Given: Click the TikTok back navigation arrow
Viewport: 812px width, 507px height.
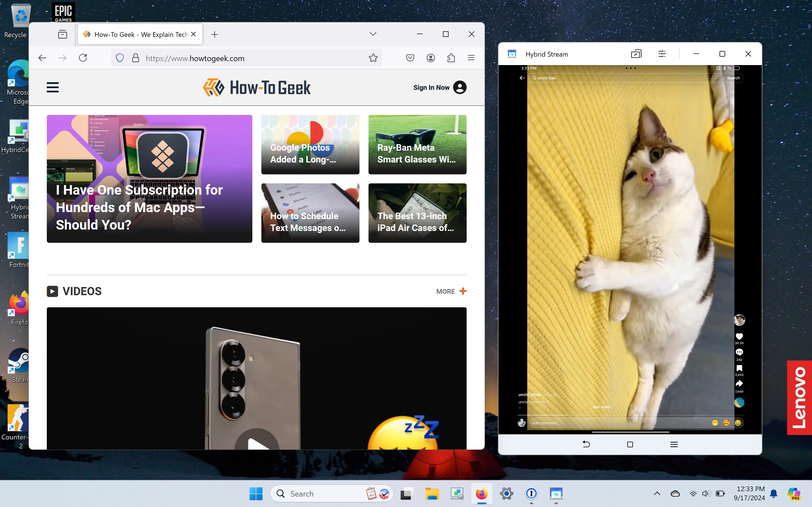Looking at the screenshot, I should pyautogui.click(x=522, y=78).
